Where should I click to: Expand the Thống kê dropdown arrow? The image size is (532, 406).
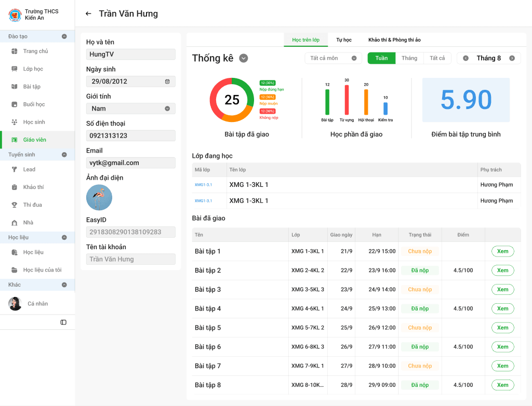point(243,58)
